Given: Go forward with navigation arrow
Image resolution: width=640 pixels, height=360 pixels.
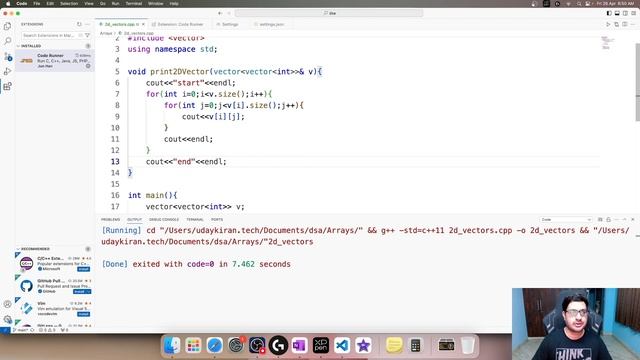Looking at the screenshot, I should [x=229, y=13].
